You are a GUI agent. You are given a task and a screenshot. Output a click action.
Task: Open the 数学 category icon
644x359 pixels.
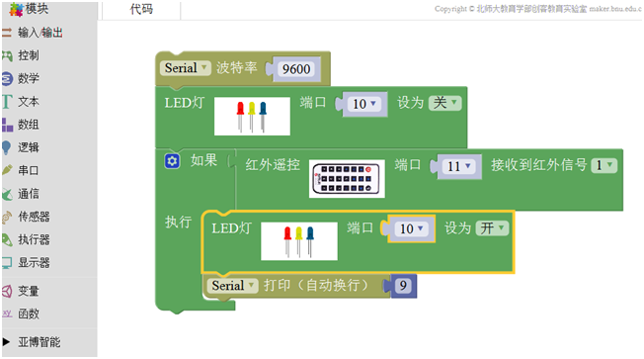(7, 78)
